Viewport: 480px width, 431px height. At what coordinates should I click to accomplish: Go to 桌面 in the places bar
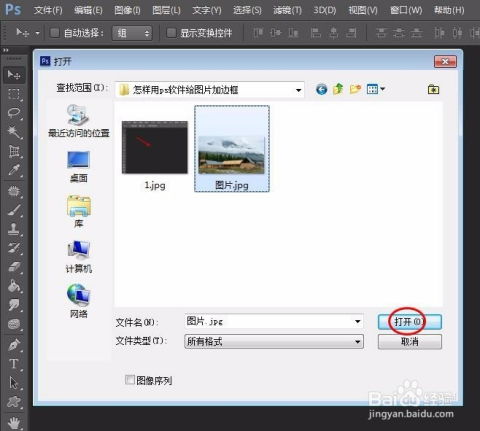tap(79, 167)
